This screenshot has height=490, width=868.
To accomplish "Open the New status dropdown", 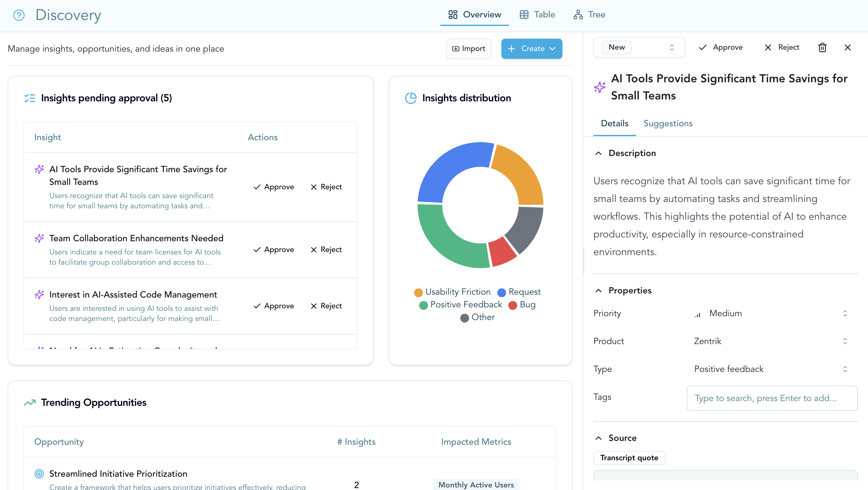I will click(639, 47).
